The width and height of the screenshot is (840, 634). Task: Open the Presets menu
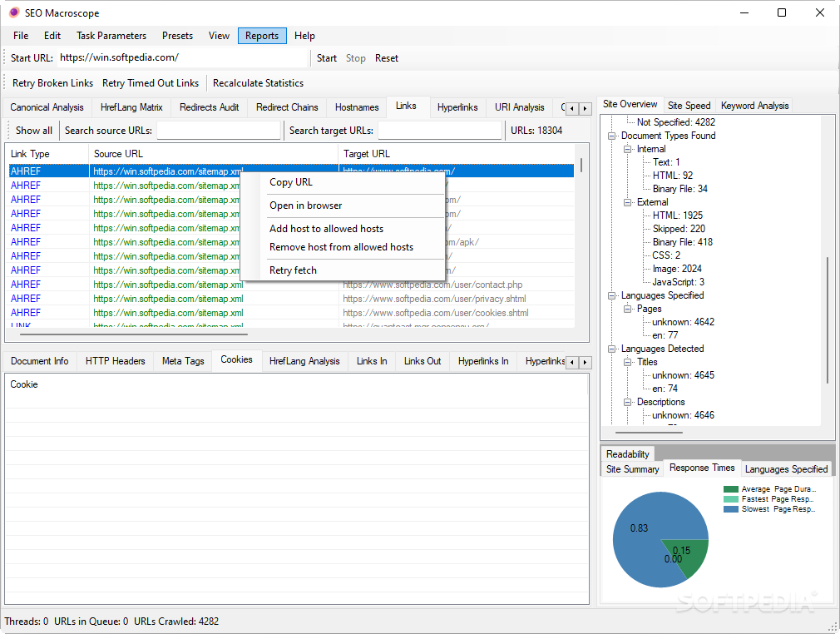point(177,36)
